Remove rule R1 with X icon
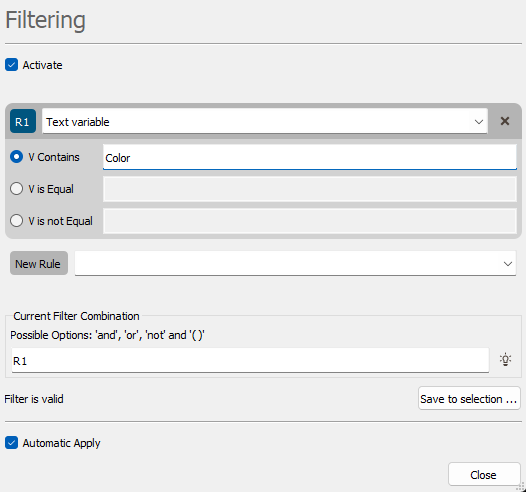Screen dimensions: 526x492 [505, 121]
